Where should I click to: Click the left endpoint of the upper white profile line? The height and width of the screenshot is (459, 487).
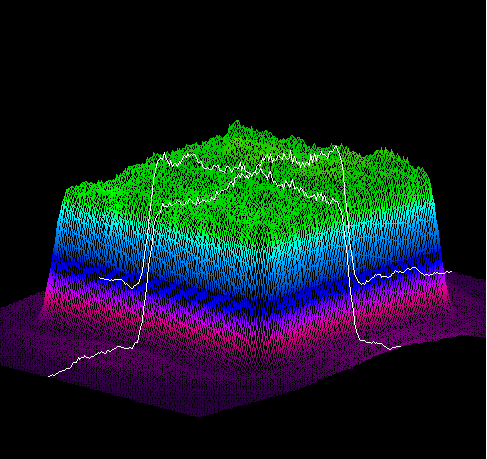pos(100,278)
